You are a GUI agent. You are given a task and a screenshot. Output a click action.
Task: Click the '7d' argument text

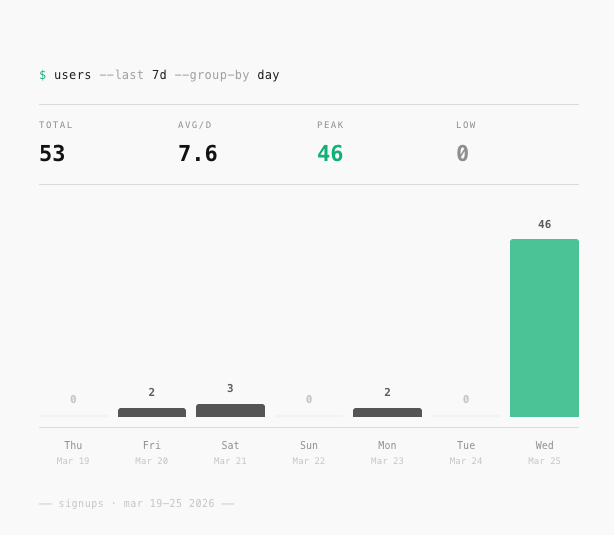click(x=159, y=75)
